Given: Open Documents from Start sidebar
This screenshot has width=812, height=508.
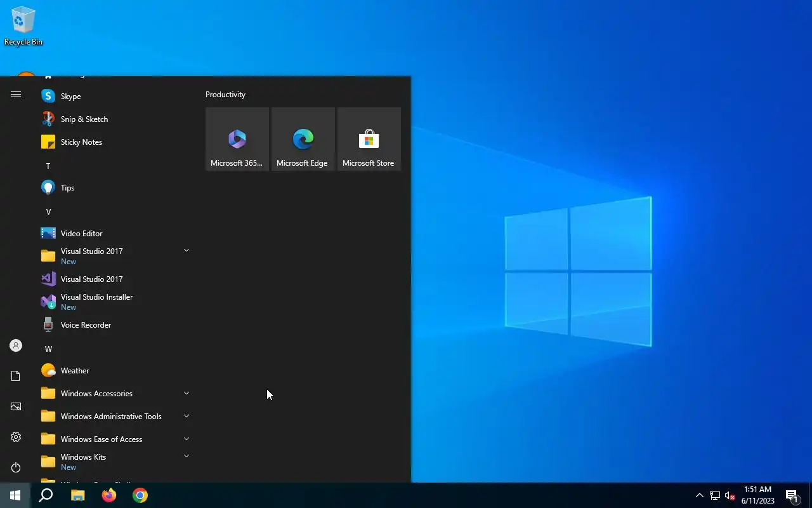Looking at the screenshot, I should click(x=16, y=376).
